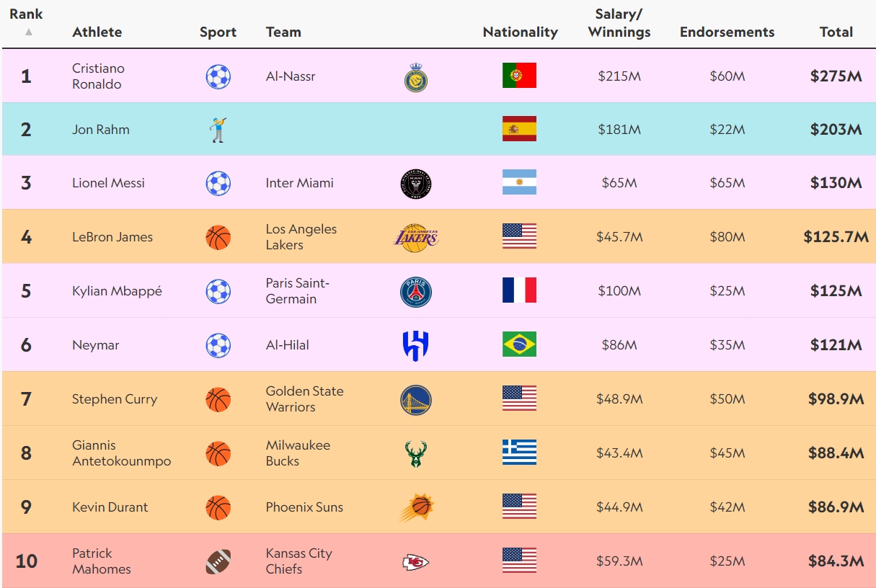Click the Al-Hilal blue logo
Screen dimensions: 876x588
pos(416,345)
